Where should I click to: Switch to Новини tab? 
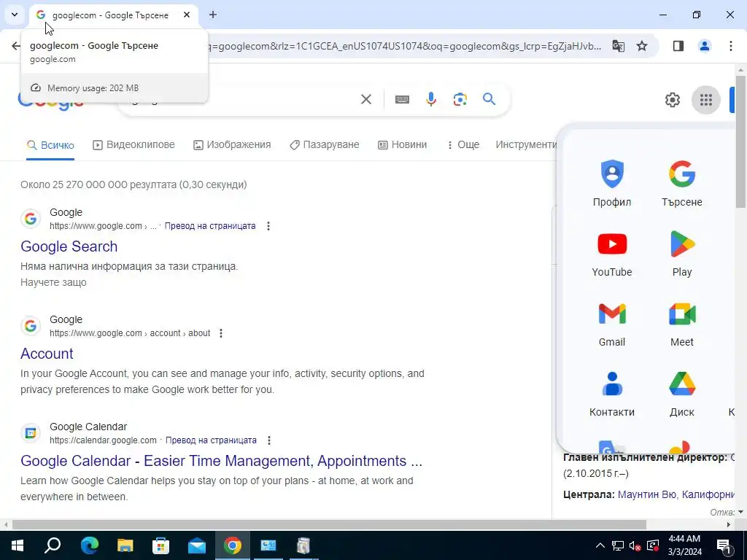point(403,145)
